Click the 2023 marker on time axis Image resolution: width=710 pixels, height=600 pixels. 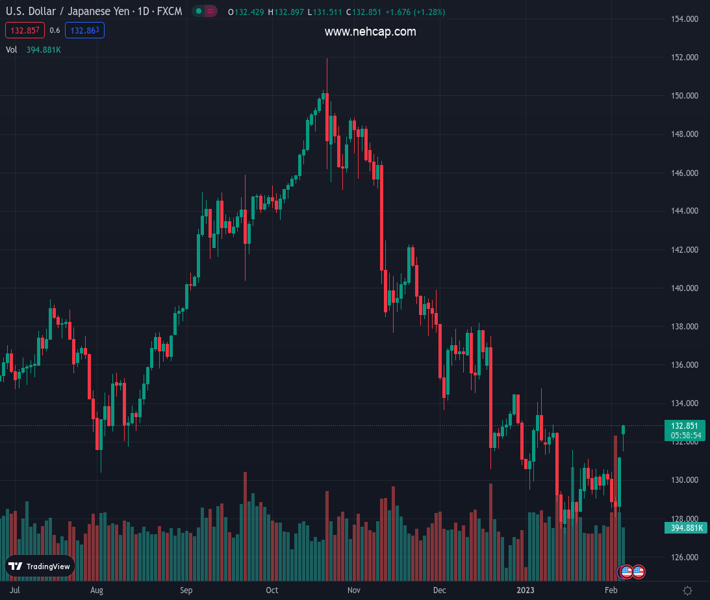pyautogui.click(x=526, y=591)
